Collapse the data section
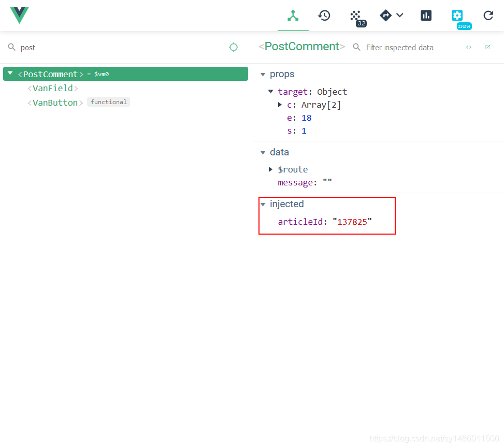 point(263,153)
